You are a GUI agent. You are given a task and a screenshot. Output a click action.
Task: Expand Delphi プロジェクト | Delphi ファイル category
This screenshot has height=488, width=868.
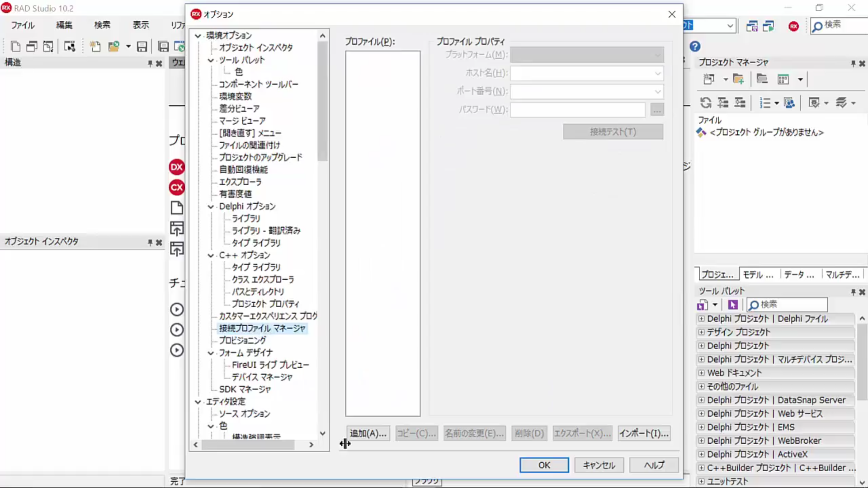(701, 319)
